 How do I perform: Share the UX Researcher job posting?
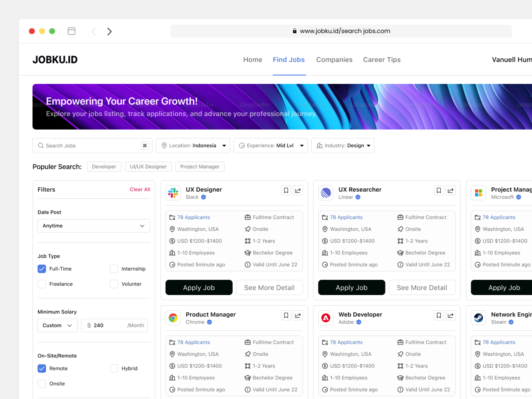pyautogui.click(x=451, y=190)
